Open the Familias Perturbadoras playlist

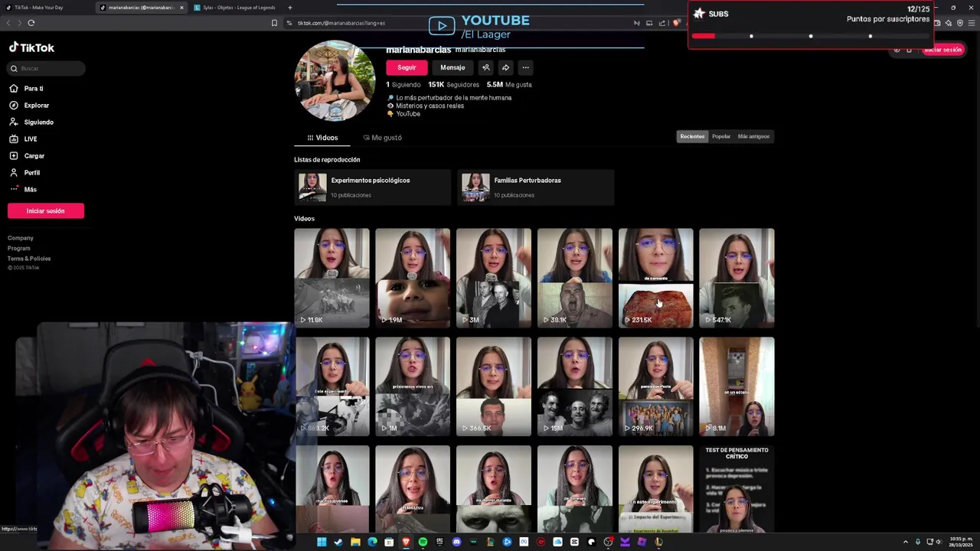pyautogui.click(x=536, y=187)
